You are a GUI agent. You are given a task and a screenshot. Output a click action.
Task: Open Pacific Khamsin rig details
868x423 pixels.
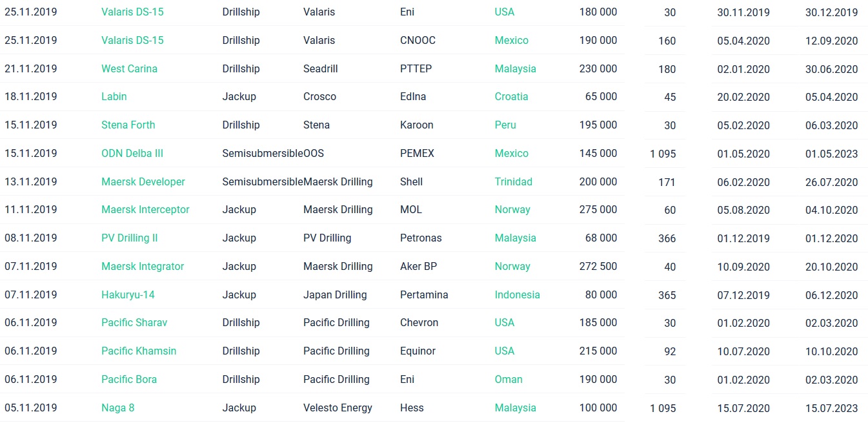(138, 351)
